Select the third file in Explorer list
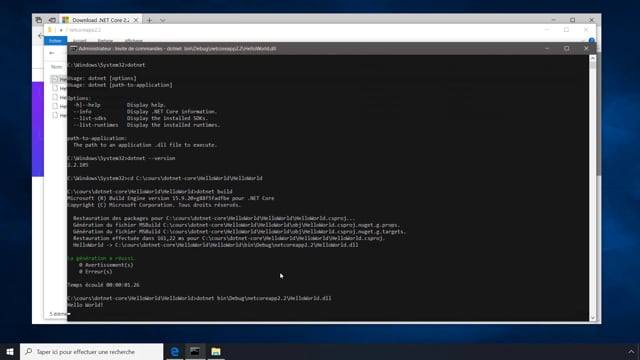This screenshot has width=640, height=360. [59, 97]
